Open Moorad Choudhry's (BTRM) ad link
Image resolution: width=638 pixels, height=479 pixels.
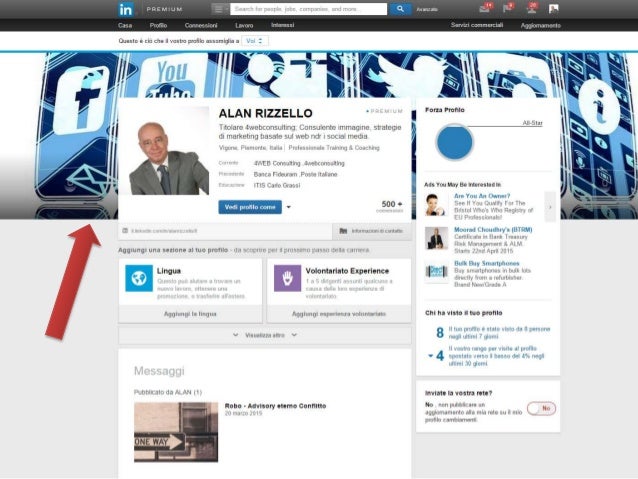[x=493, y=230]
